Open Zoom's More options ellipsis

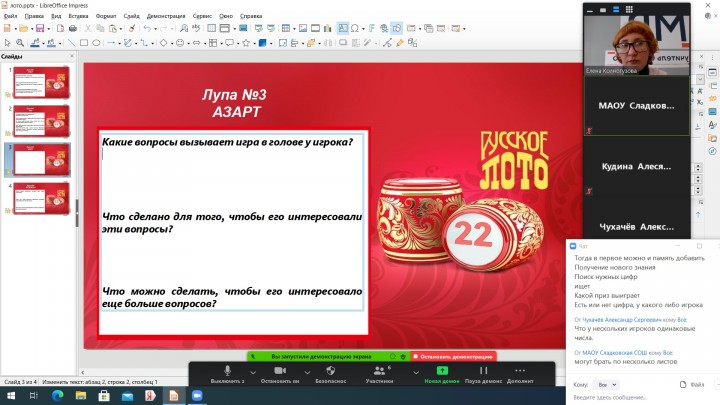point(520,372)
